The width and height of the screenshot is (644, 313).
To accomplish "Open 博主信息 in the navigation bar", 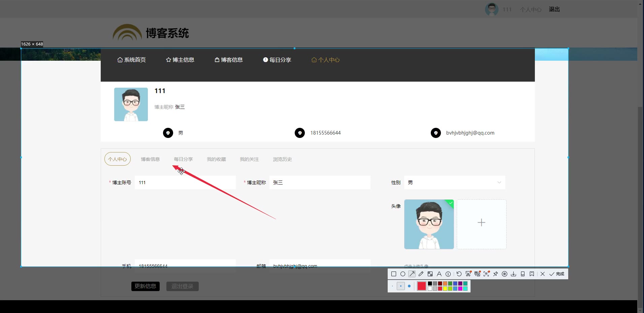I will 180,60.
